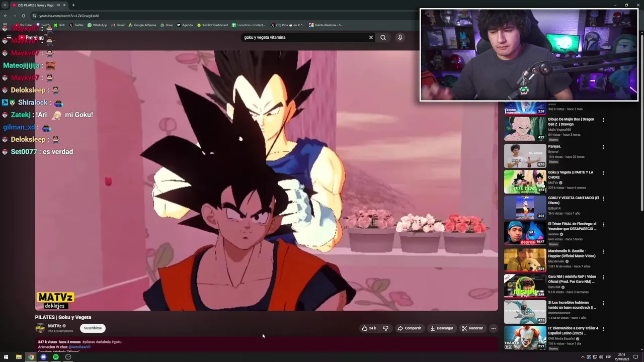The image size is (644, 362).
Task: Click the #pilates hashtag
Action: pyautogui.click(x=88, y=342)
